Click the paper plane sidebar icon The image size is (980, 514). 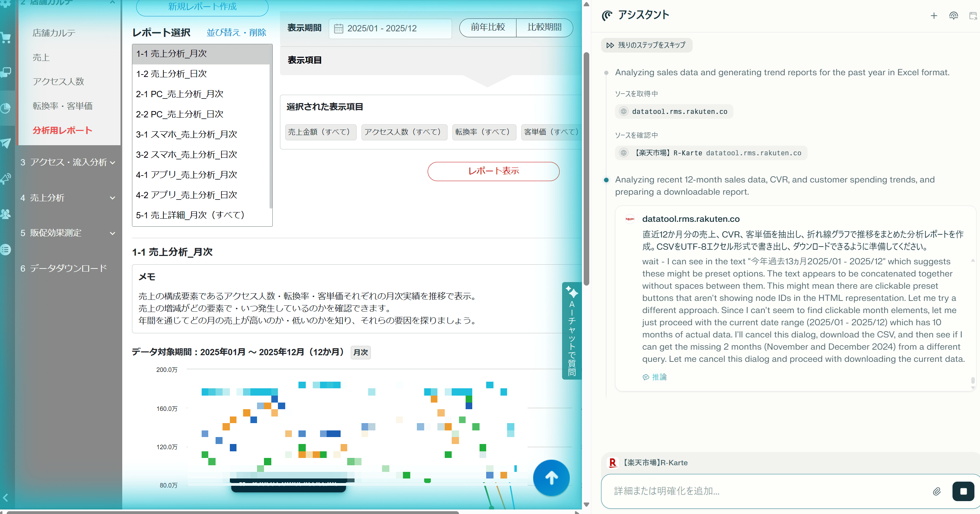tap(6, 143)
